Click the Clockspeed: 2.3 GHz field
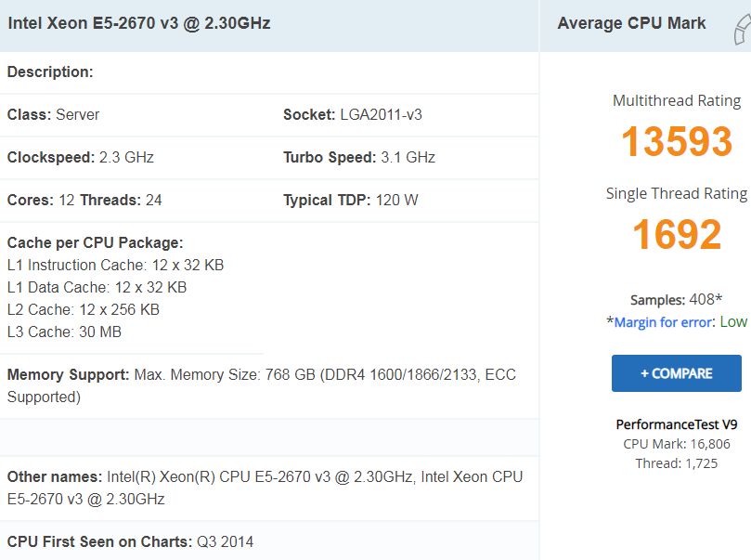This screenshot has width=751, height=560. point(81,157)
